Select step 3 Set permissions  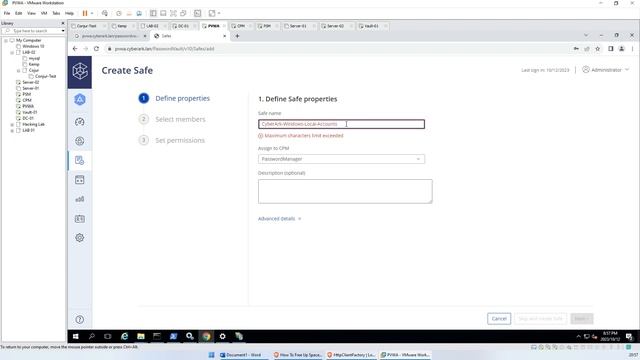click(x=172, y=140)
